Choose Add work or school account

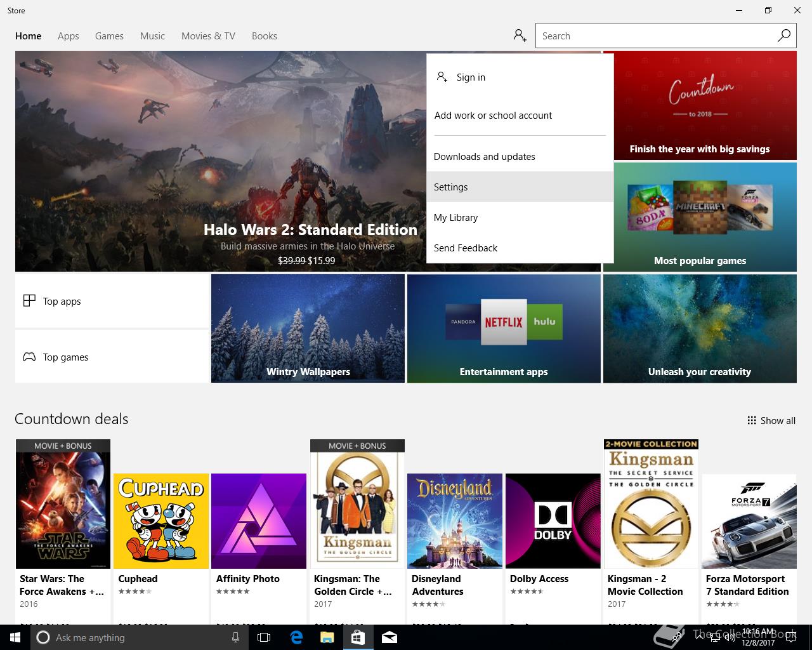[520, 115]
